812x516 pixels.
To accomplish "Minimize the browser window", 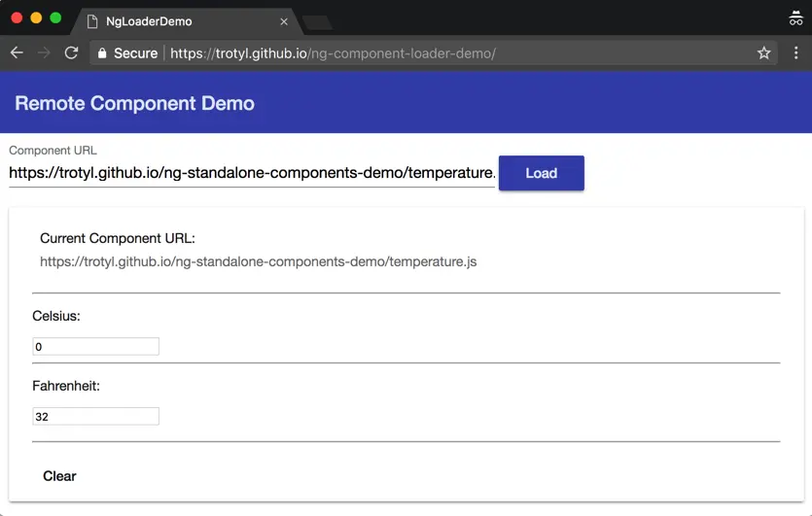I will (36, 18).
